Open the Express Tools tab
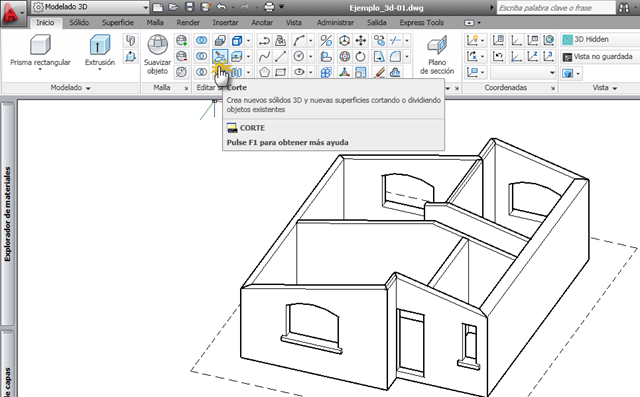Viewport: 640px width, 397px height. (422, 23)
